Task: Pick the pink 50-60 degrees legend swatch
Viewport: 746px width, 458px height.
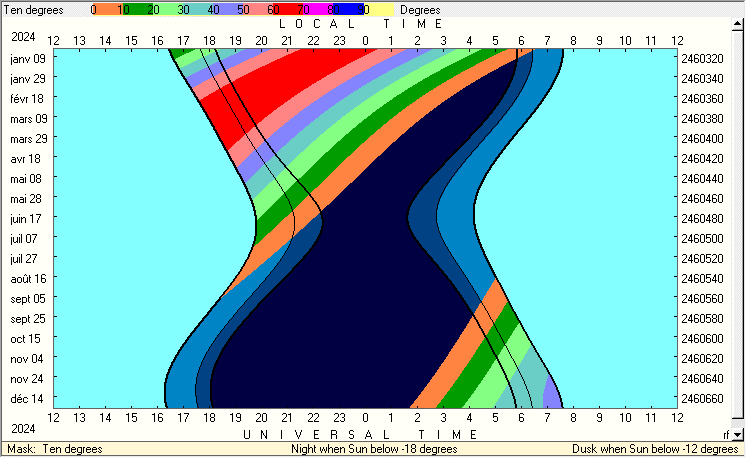Action: coord(257,10)
